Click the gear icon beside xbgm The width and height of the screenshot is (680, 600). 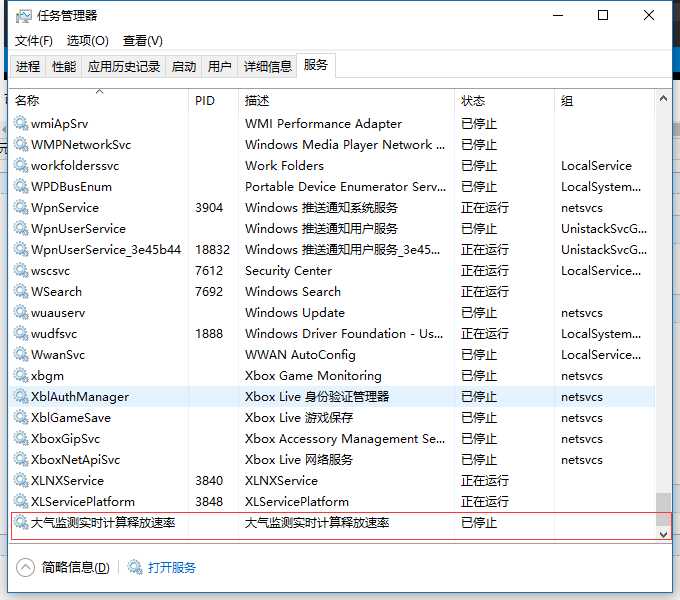click(21, 375)
